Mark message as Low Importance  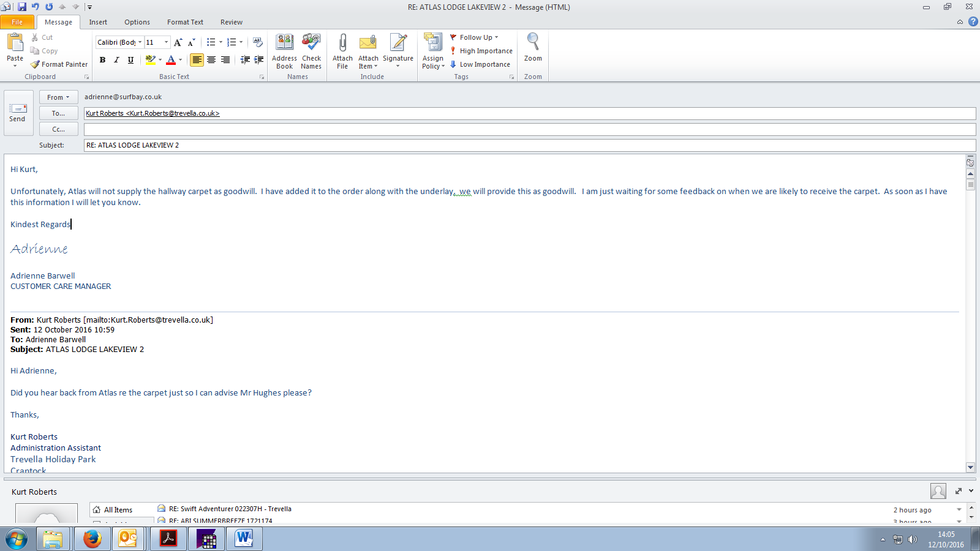(480, 64)
